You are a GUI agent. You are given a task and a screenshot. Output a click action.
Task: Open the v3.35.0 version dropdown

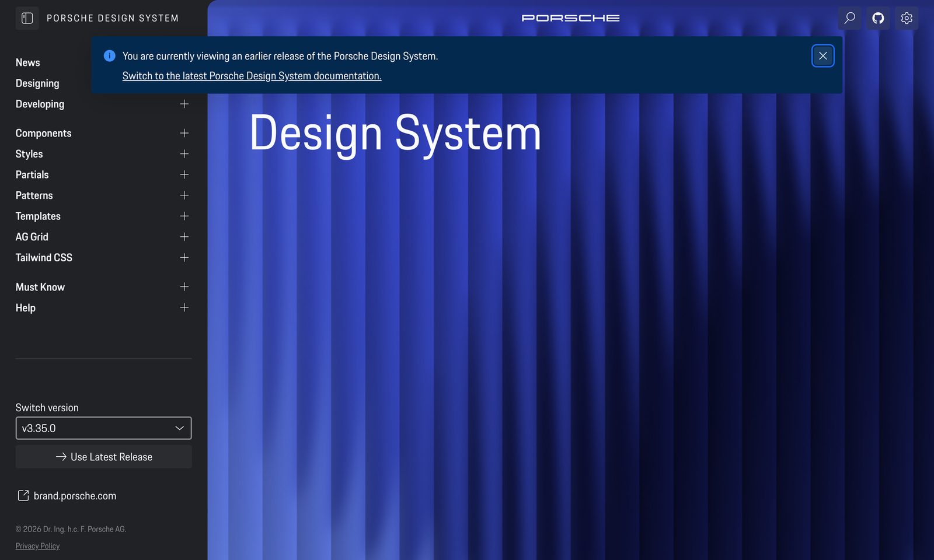[103, 428]
